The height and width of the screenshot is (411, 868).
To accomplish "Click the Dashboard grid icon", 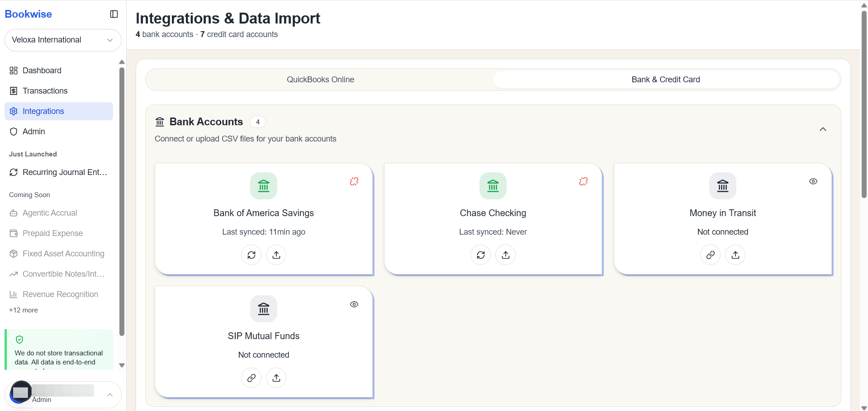I will pos(14,71).
